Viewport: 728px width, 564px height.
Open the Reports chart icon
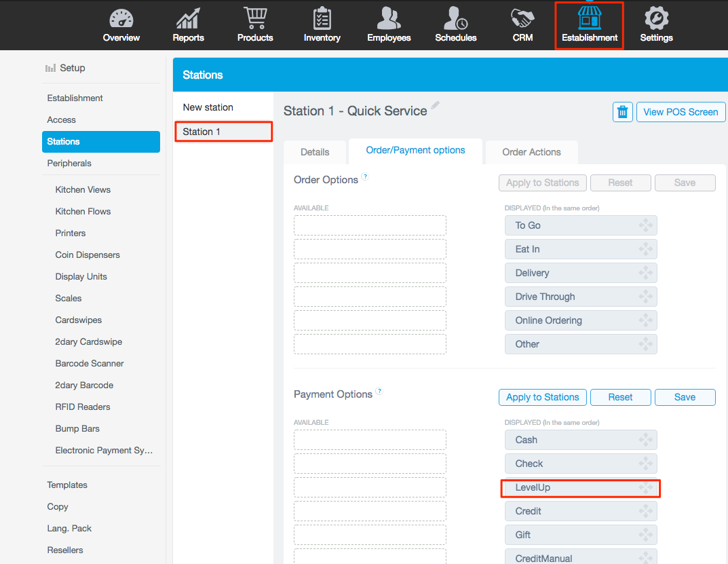click(188, 18)
